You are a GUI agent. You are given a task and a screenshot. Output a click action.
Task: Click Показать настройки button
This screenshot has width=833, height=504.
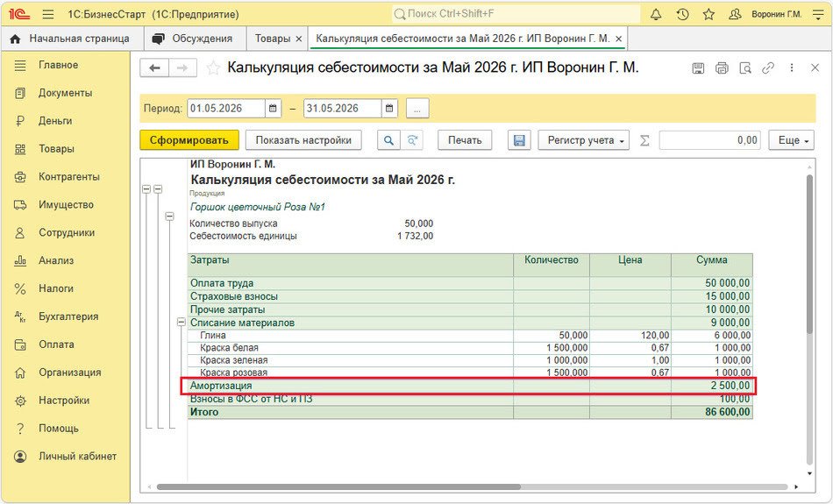tap(303, 140)
